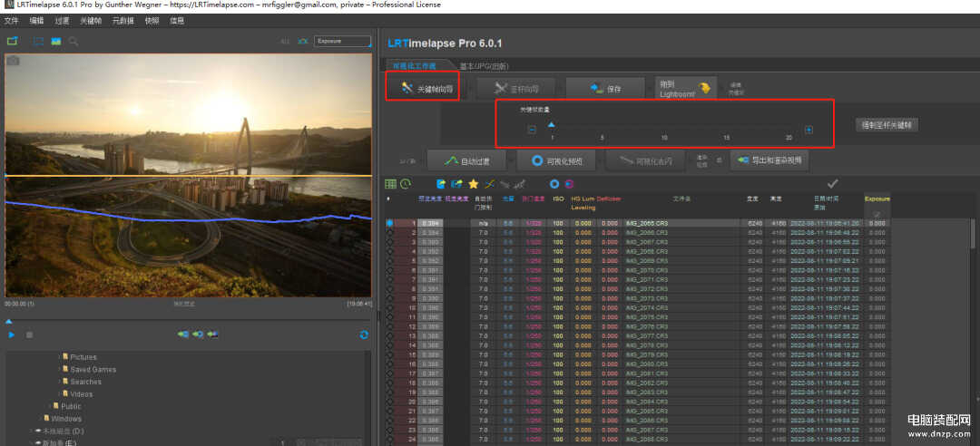Click the green clock icon above the list
Viewport: 980px width, 446px height.
pos(406,184)
